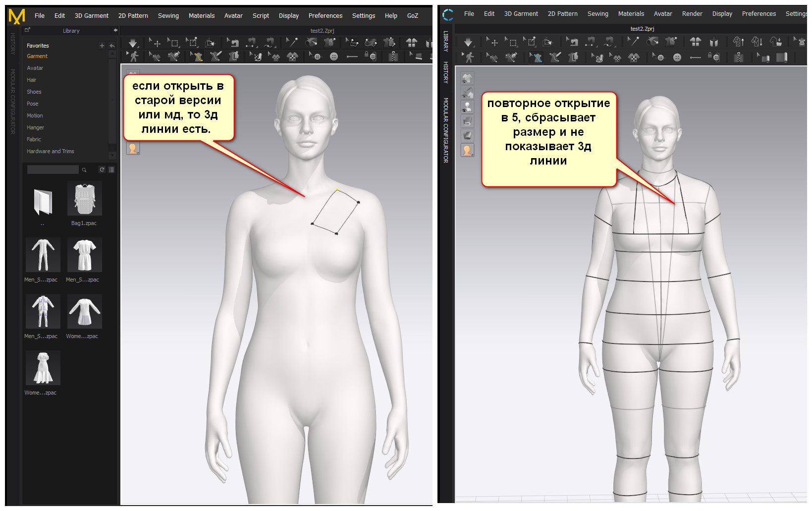Select the Select/Move tool in right CLO window
This screenshot has height=511, width=812.
pos(492,42)
